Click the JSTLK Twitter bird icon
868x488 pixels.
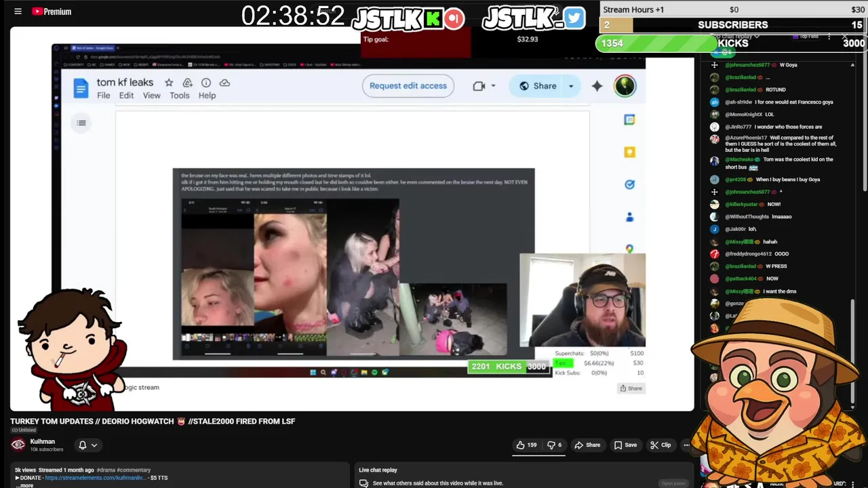coord(574,18)
